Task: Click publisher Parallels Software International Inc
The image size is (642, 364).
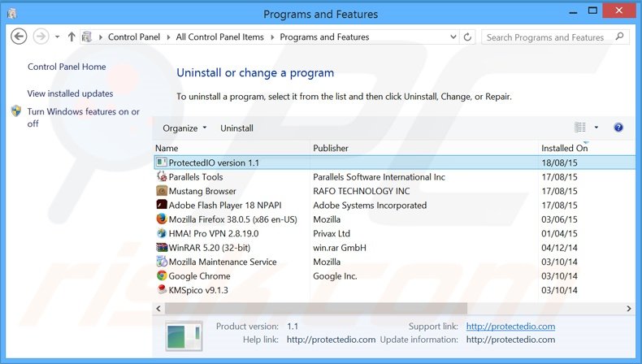Action: (379, 177)
